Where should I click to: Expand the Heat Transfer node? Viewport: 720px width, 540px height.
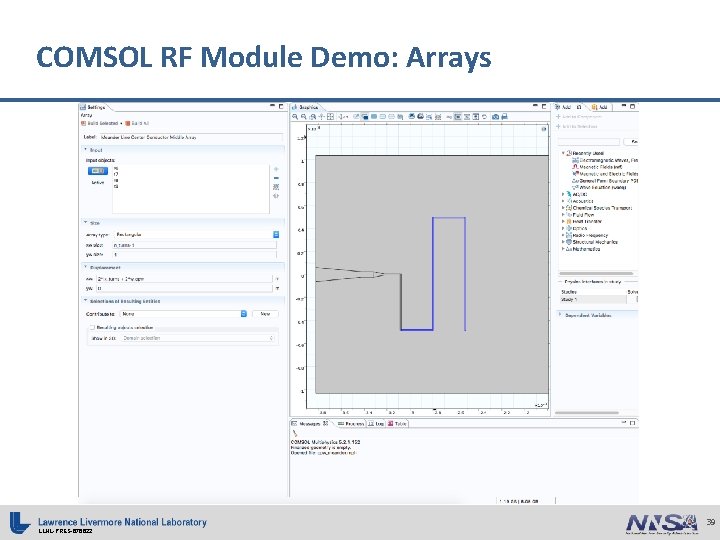tap(563, 221)
